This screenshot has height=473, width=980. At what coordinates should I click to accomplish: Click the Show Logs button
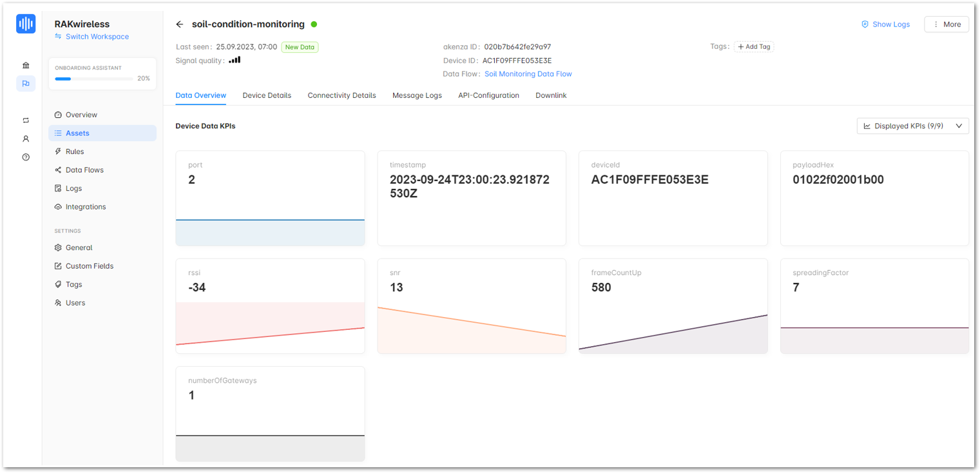click(885, 24)
